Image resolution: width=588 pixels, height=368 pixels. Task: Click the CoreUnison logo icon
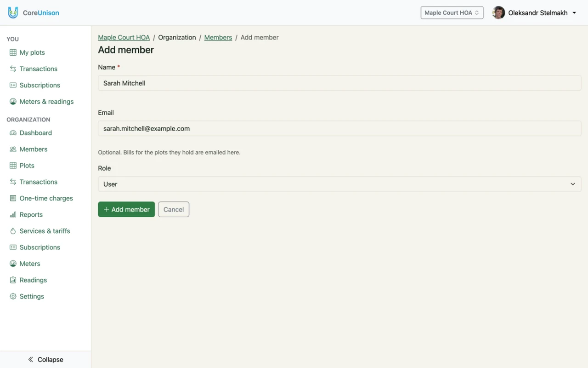[x=13, y=13]
